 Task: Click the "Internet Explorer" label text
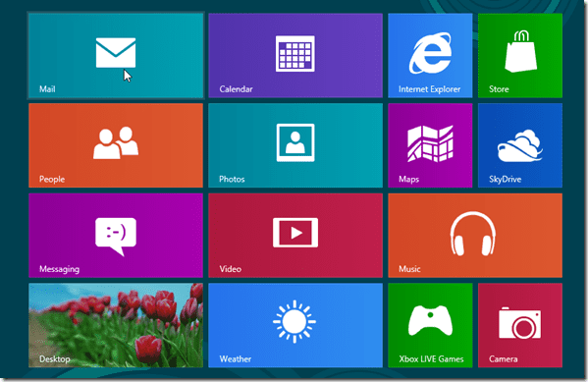tap(429, 89)
